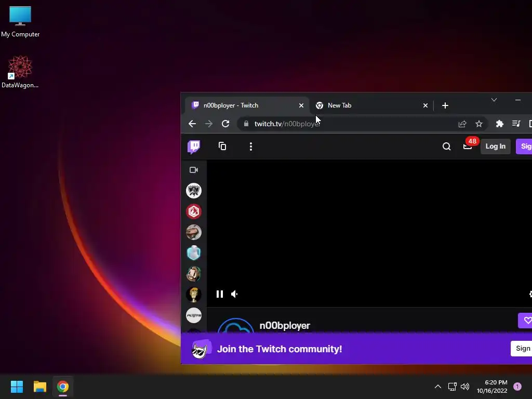532x399 pixels.
Task: Switch to n00bployer - Twitch tab
Action: pyautogui.click(x=247, y=105)
